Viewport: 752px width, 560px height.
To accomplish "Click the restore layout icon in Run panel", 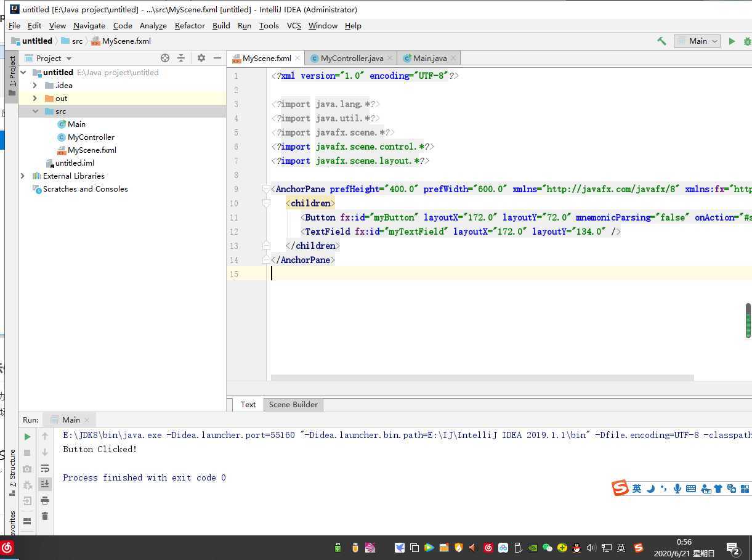I will [x=27, y=521].
